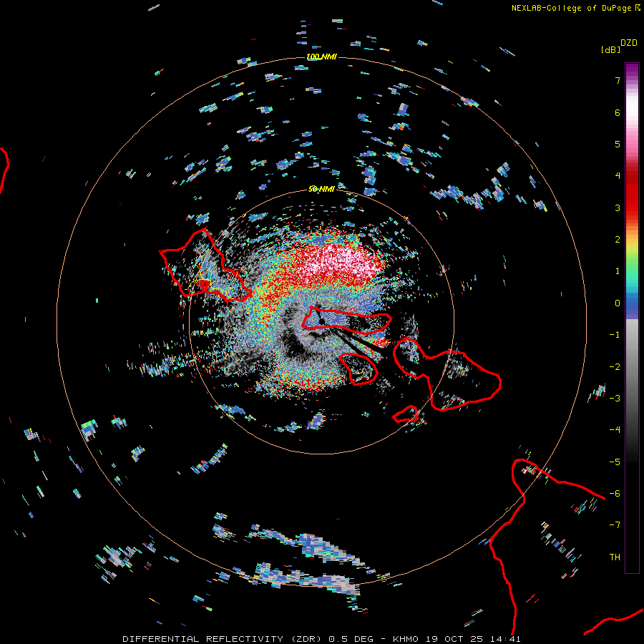Click the DZD legend title
644x644 pixels.
click(x=629, y=43)
